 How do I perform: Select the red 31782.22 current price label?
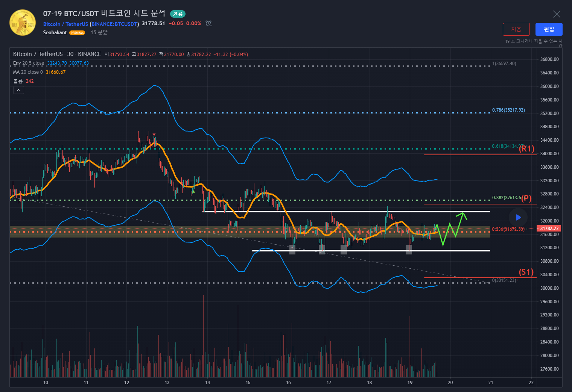click(x=549, y=229)
